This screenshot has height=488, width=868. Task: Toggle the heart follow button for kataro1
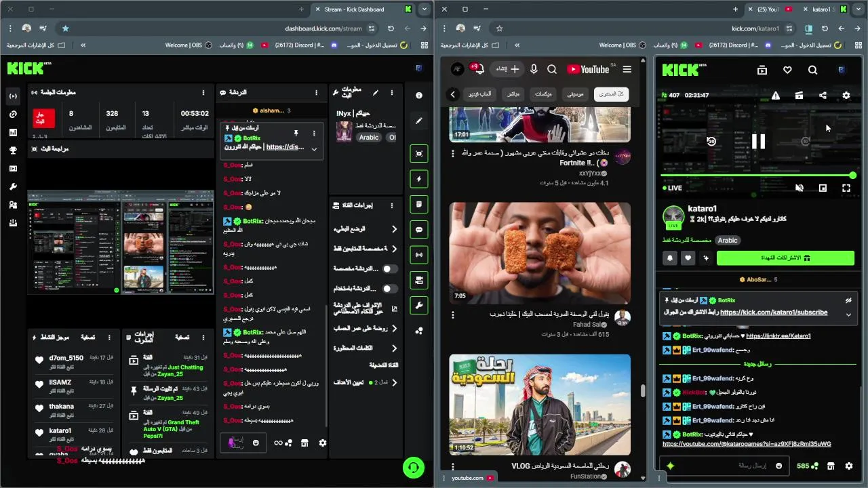tap(688, 258)
